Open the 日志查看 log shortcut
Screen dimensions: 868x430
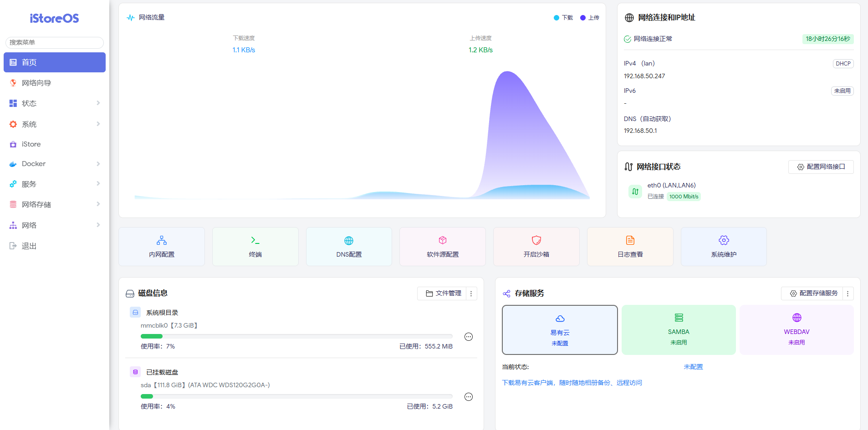pos(630,246)
